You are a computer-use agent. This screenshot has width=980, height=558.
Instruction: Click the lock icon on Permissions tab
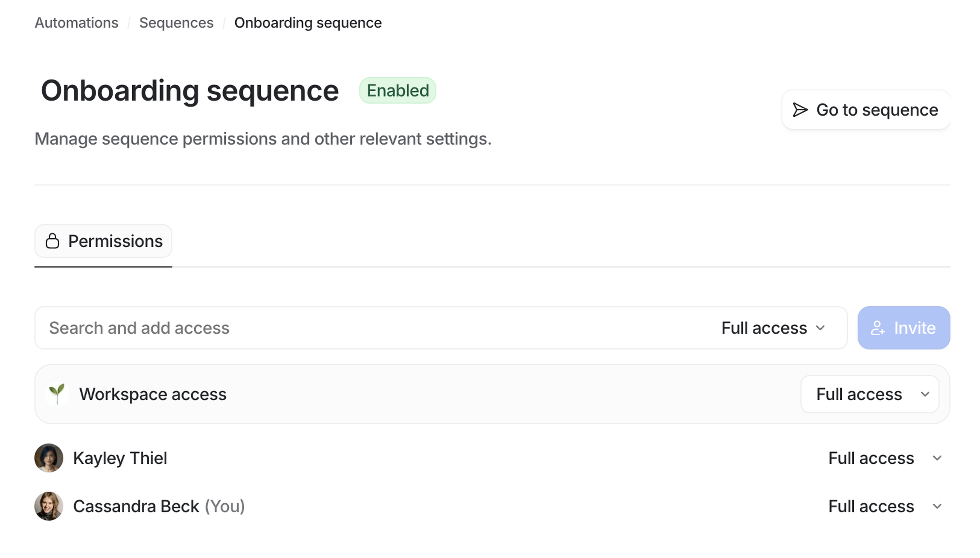pos(52,241)
